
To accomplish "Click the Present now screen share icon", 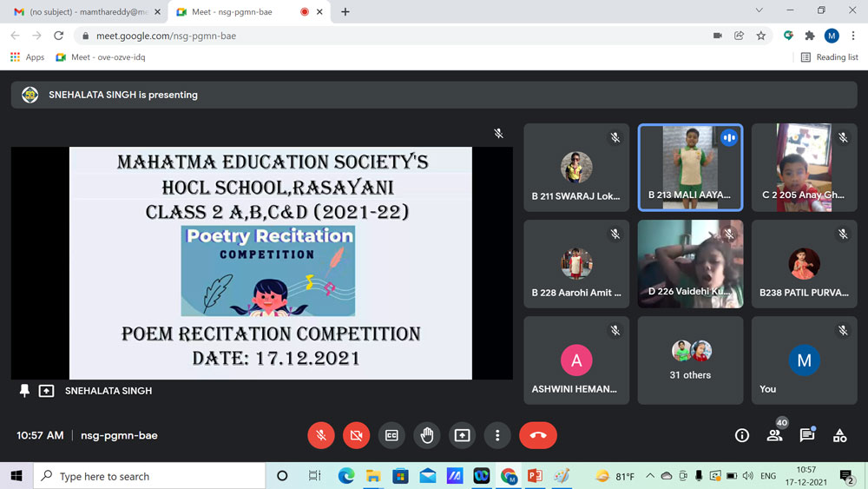I will point(462,435).
